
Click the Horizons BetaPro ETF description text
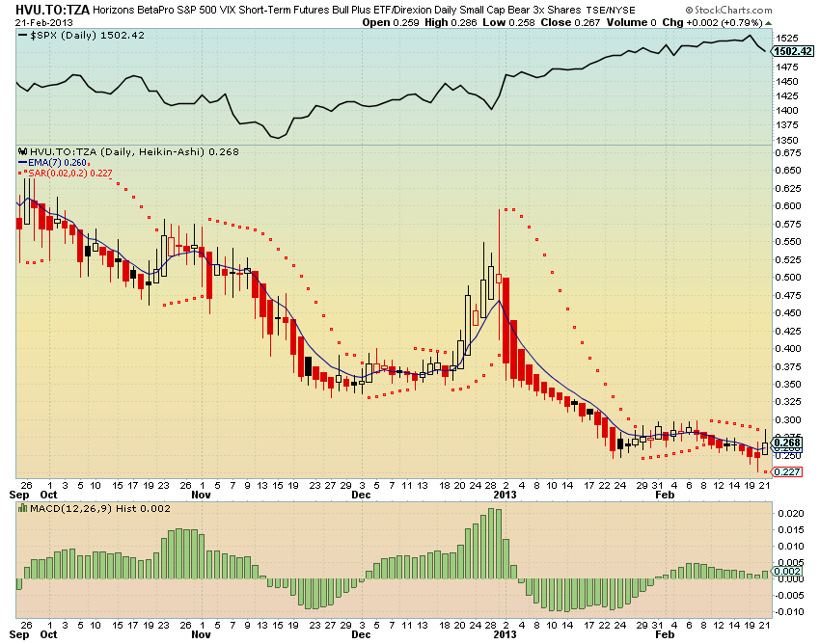pyautogui.click(x=337, y=10)
